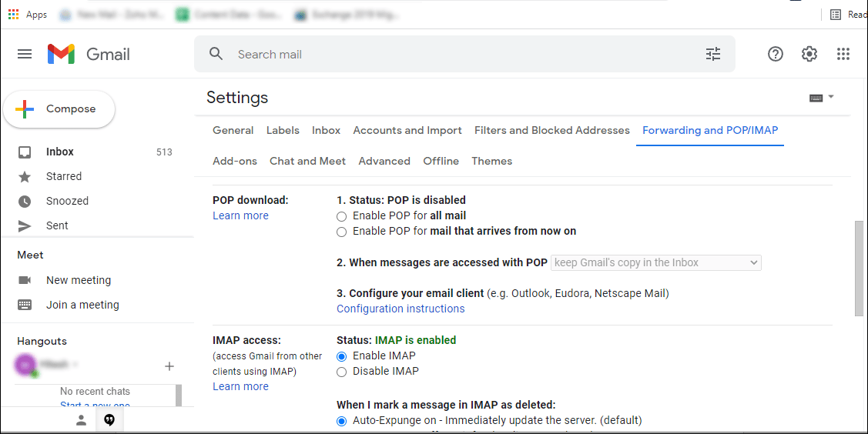Expand input tools dropdown arrow
Viewport: 868px width, 434px height.
tap(831, 97)
